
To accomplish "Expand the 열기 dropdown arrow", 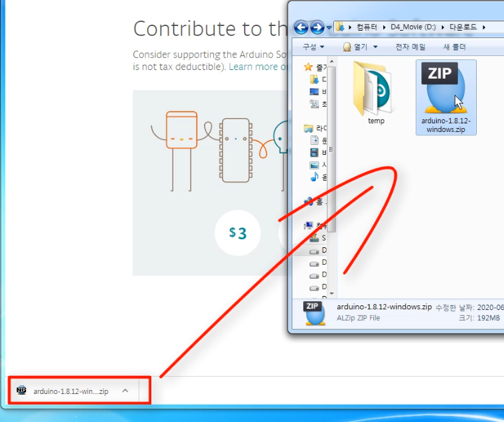I will click(375, 47).
